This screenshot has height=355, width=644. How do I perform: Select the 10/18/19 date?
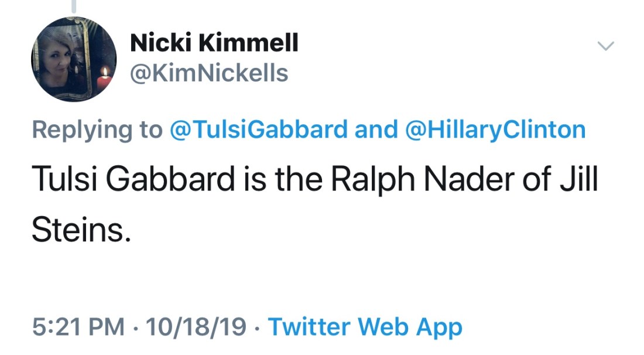(x=197, y=327)
